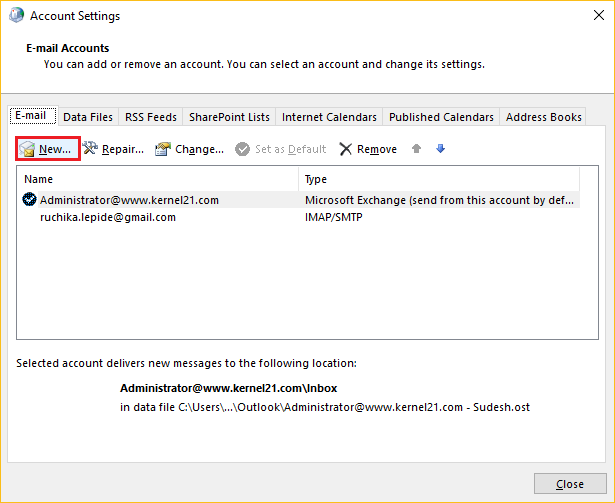The width and height of the screenshot is (615, 503).
Task: Select the E-mail tab
Action: point(33,116)
